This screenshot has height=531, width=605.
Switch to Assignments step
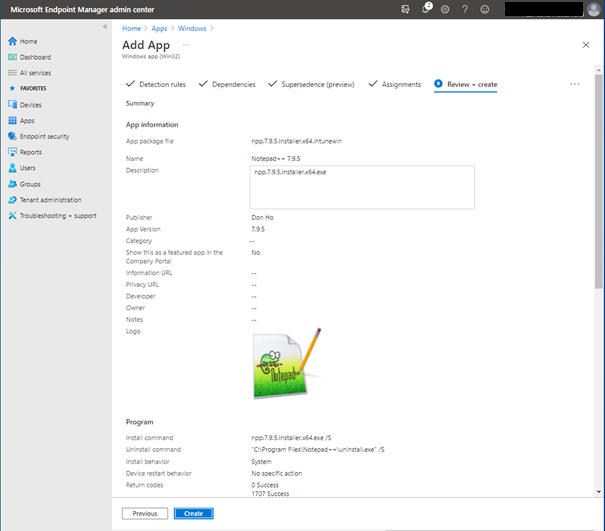(x=395, y=84)
